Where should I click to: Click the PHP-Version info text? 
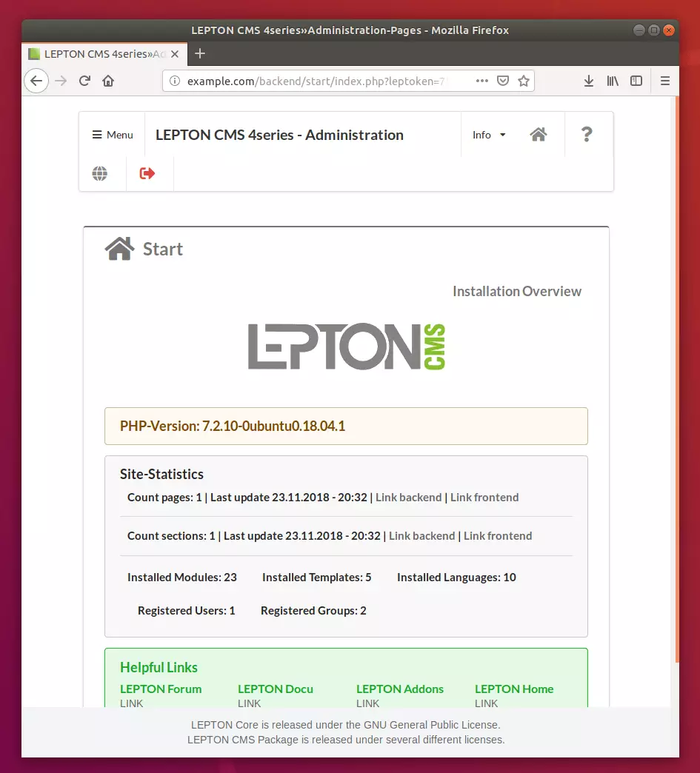click(233, 426)
